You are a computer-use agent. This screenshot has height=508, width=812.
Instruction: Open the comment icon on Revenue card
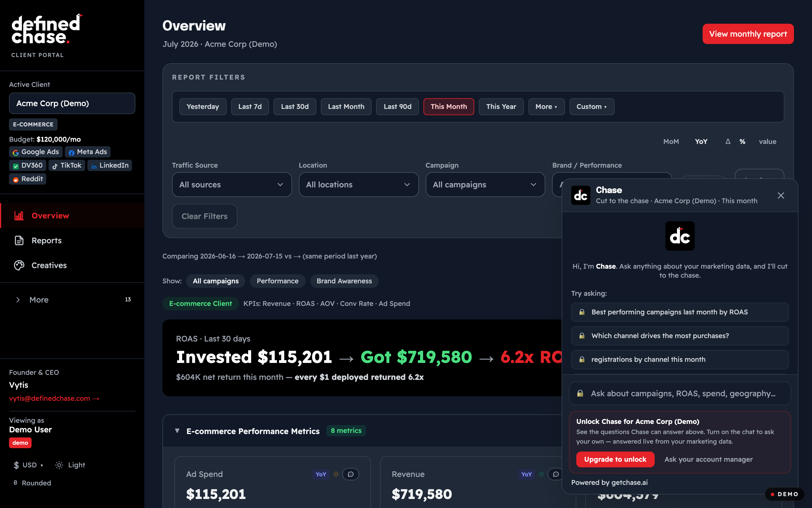(x=556, y=474)
